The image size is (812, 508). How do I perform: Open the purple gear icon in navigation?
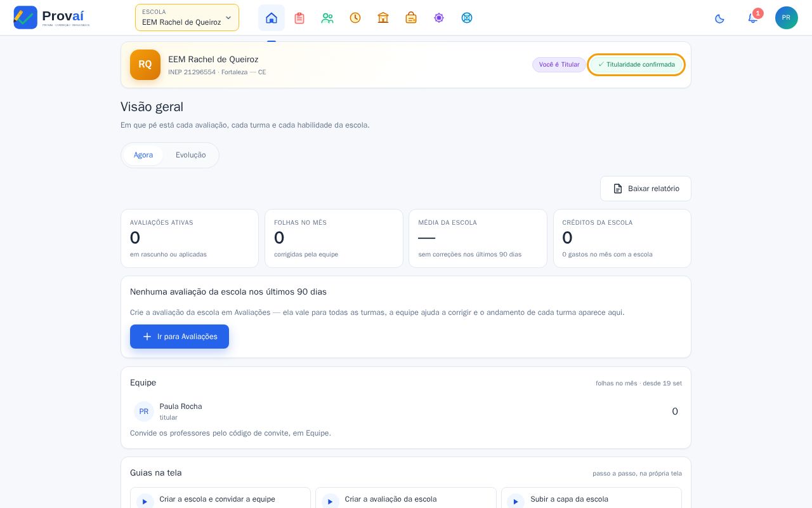(x=439, y=18)
